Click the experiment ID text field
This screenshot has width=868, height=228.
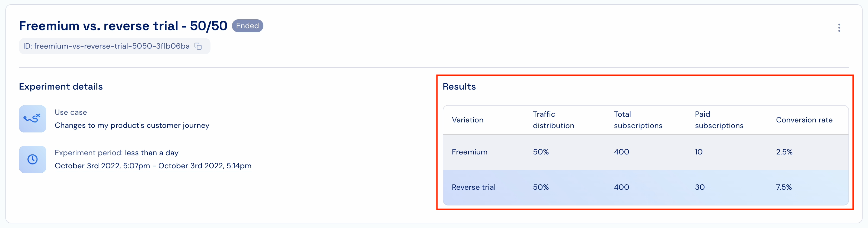click(x=114, y=46)
